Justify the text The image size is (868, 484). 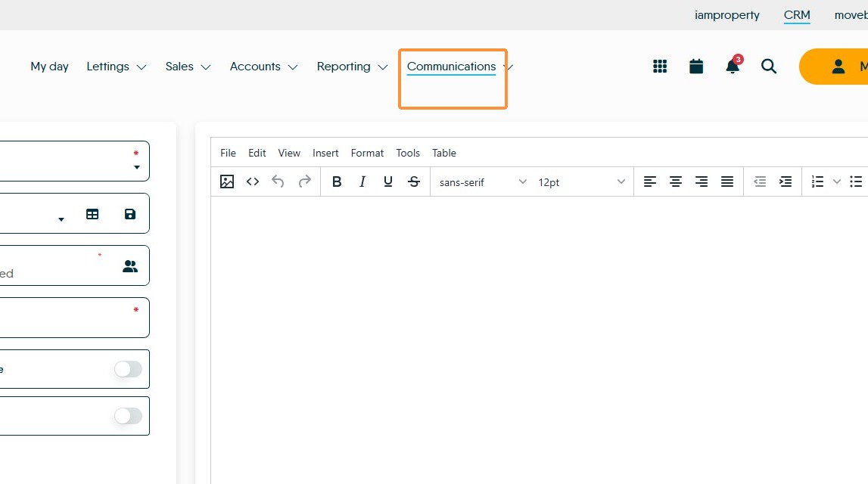click(727, 181)
